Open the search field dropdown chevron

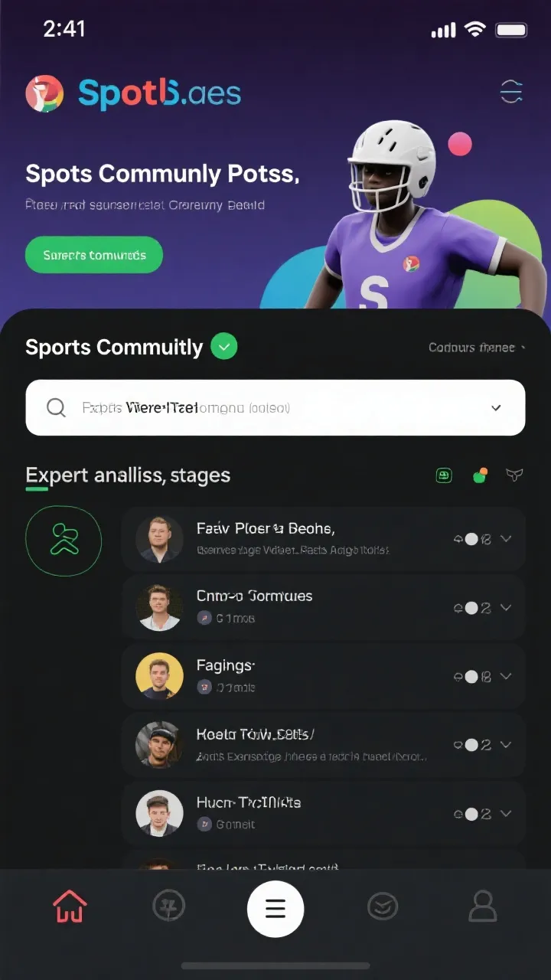tap(496, 408)
